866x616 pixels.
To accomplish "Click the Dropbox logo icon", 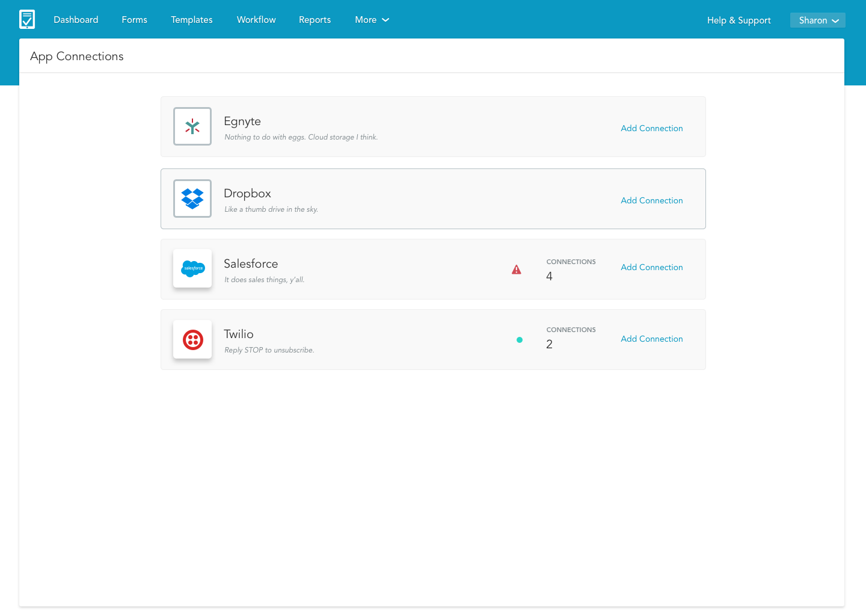I will [192, 199].
